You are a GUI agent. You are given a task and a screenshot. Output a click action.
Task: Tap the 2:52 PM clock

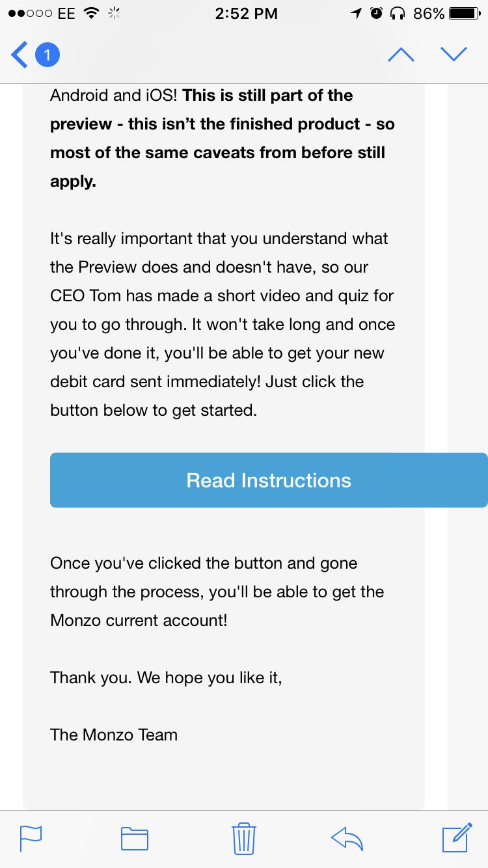(246, 13)
